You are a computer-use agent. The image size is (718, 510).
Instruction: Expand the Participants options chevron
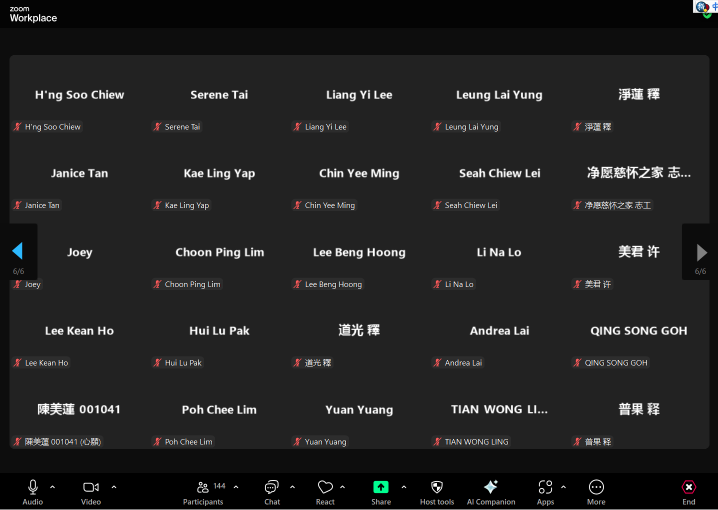(236, 487)
